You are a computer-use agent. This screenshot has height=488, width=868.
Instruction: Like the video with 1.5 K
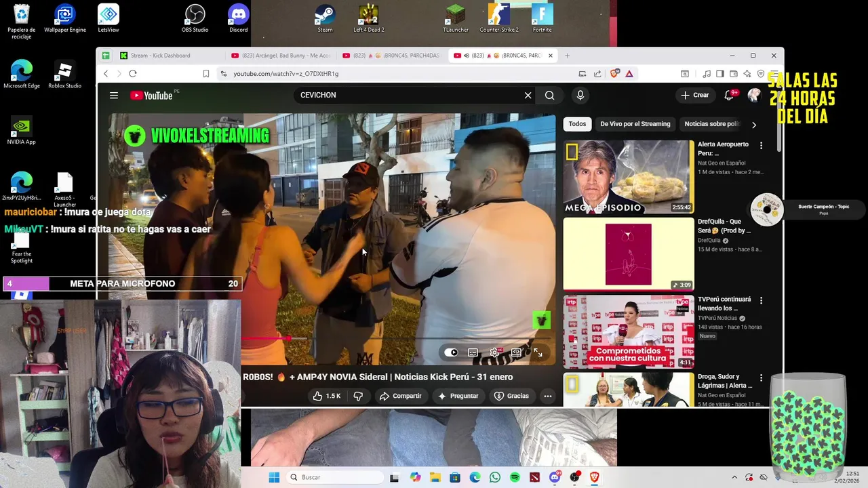326,396
